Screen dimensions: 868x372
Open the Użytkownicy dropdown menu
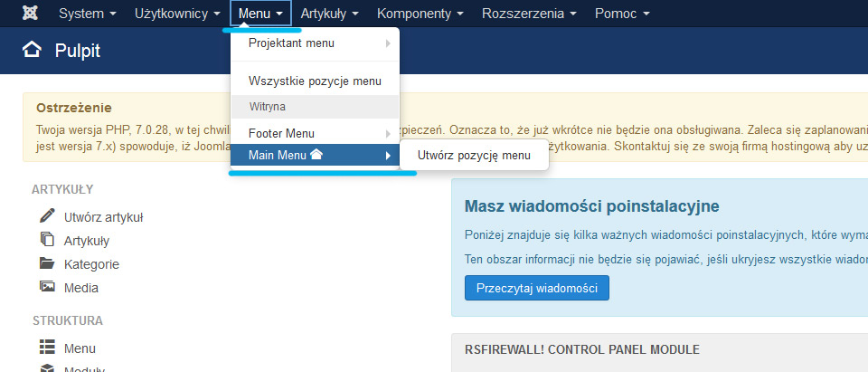point(177,14)
